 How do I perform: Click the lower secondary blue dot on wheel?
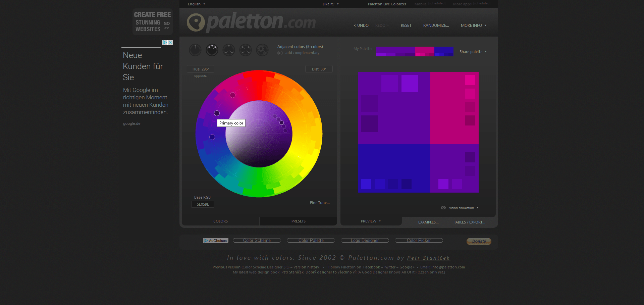(212, 137)
